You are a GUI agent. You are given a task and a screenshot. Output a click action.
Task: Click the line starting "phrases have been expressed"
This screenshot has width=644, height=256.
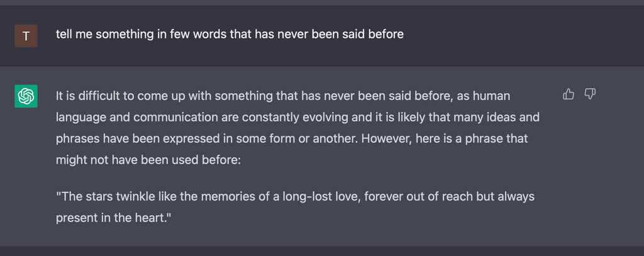[292, 138]
